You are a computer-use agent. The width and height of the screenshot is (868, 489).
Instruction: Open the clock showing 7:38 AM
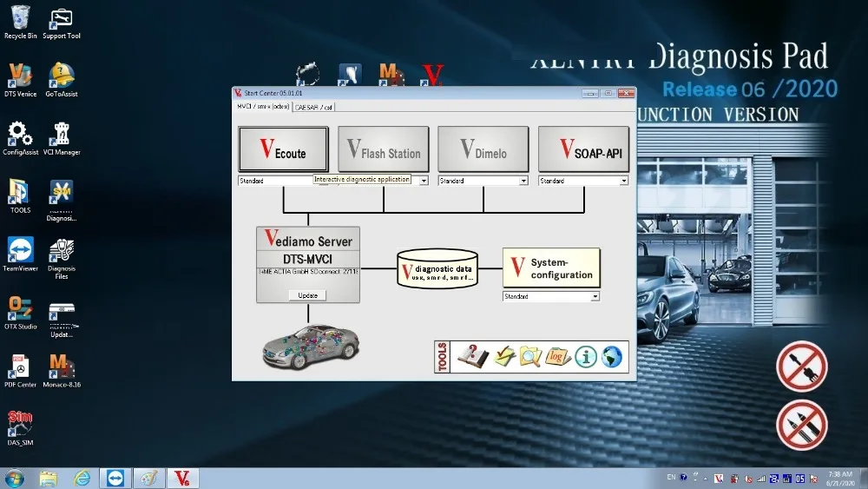839,479
